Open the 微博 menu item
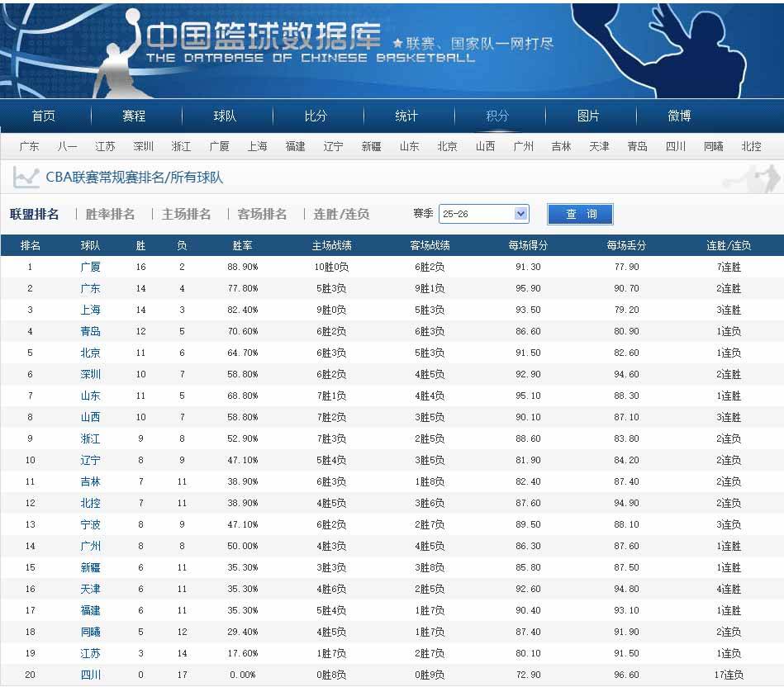The image size is (784, 687). coord(677,116)
